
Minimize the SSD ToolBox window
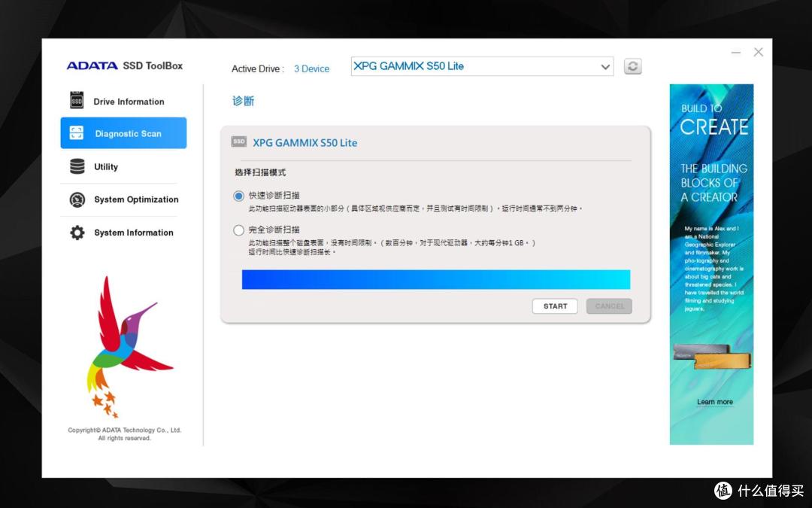pos(736,53)
